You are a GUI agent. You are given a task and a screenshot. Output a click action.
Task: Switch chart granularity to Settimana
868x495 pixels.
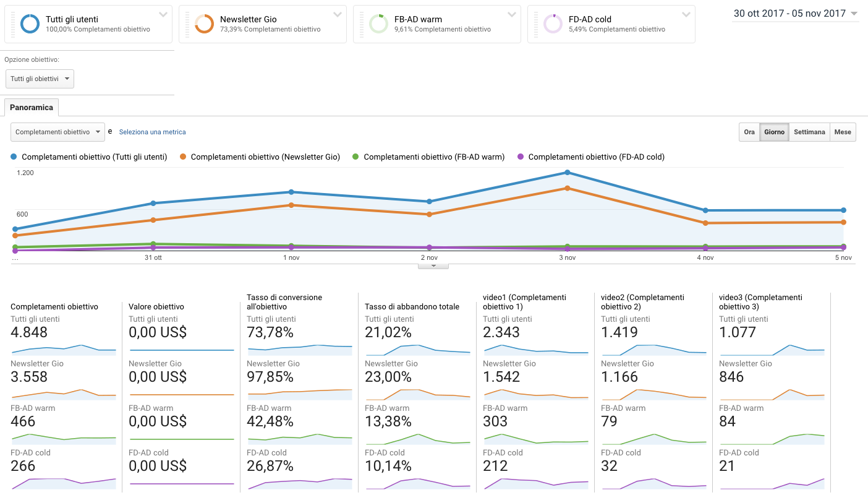click(809, 132)
